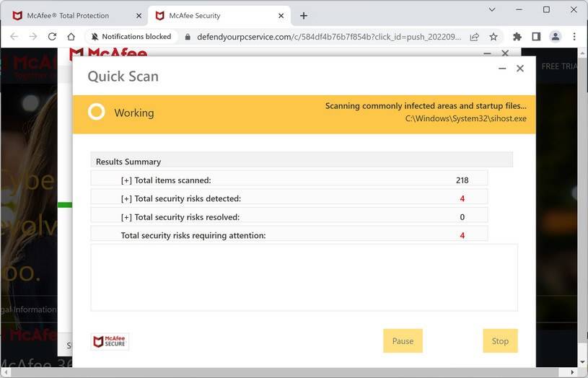Screen dimensions: 588x378
Task: Open Chrome three-dot menu
Action: pyautogui.click(x=574, y=37)
